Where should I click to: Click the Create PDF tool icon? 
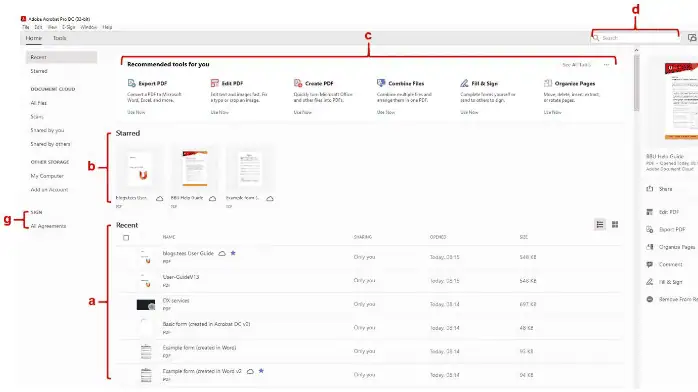[298, 83]
